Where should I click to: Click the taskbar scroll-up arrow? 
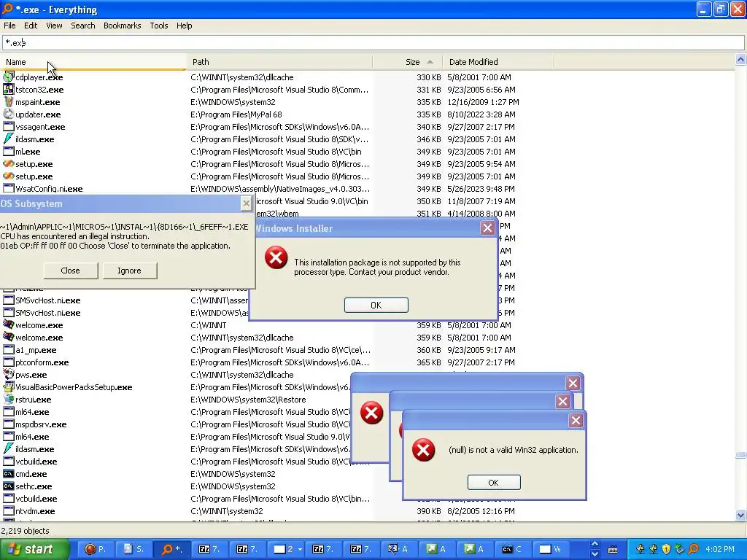click(595, 544)
